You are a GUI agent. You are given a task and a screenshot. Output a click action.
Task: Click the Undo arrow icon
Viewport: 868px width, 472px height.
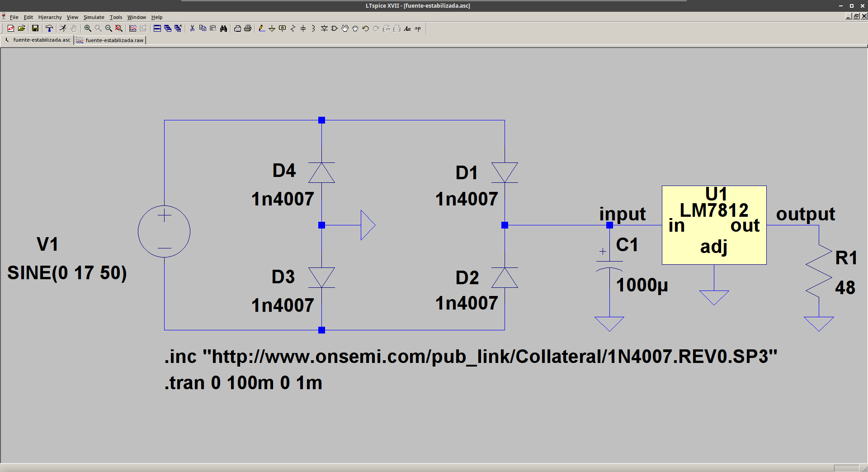click(x=366, y=29)
